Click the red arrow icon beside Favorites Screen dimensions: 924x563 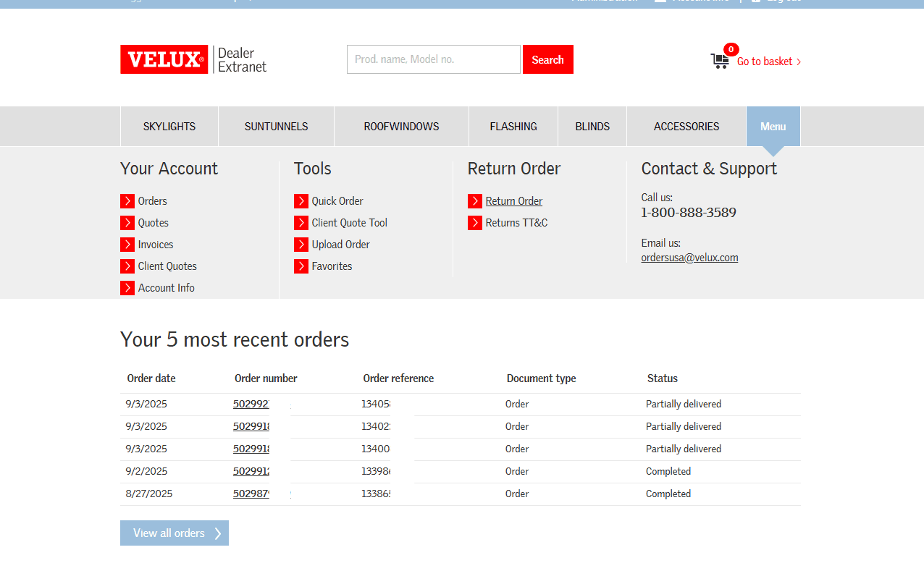click(301, 266)
